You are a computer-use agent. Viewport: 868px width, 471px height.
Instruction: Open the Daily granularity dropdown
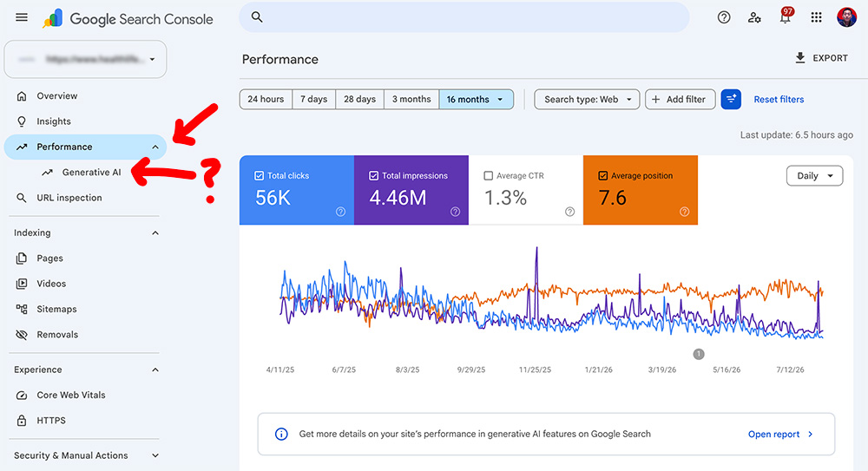click(x=814, y=175)
